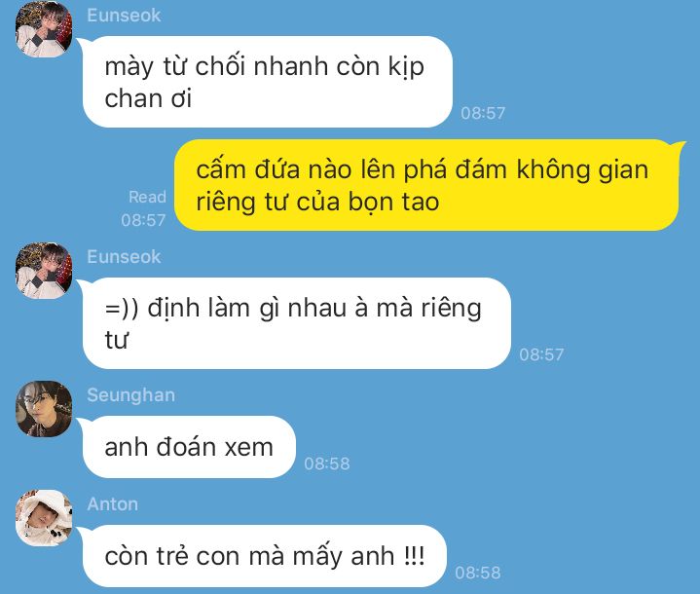The width and height of the screenshot is (700, 594).
Task: Click the Read receipt label beside yellow message
Action: pyautogui.click(x=147, y=197)
